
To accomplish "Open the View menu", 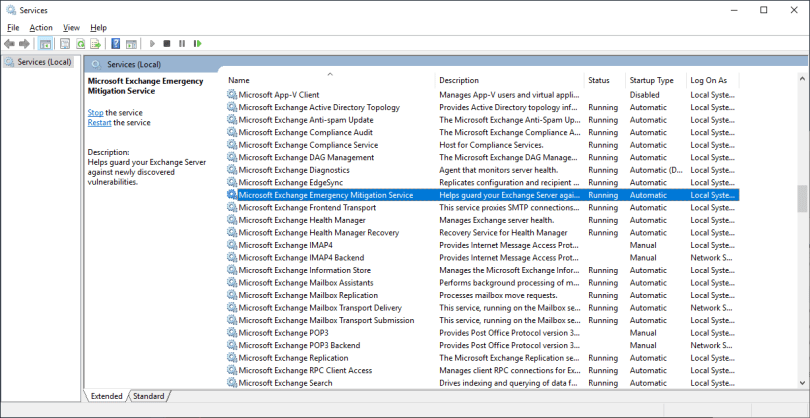I will (x=71, y=27).
